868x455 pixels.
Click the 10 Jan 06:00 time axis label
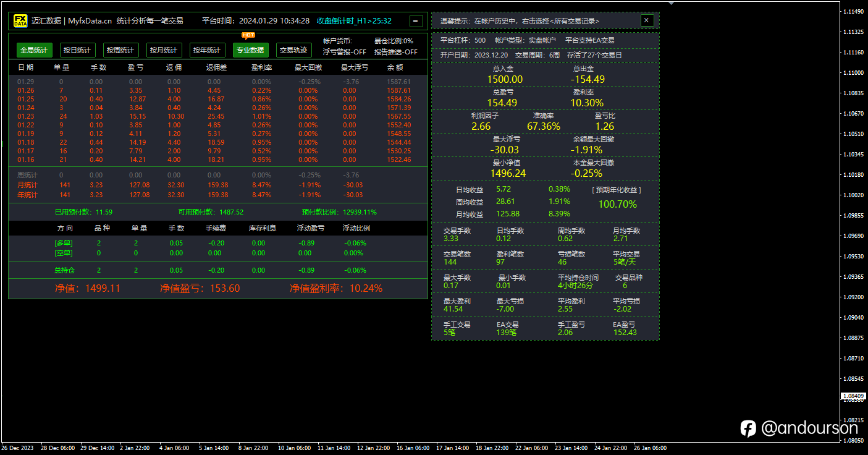point(295,448)
